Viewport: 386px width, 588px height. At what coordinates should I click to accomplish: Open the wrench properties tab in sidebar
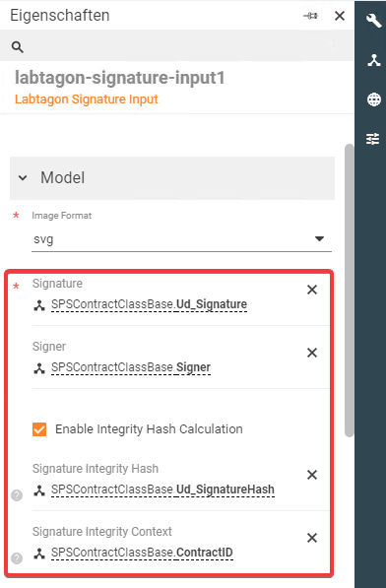373,21
